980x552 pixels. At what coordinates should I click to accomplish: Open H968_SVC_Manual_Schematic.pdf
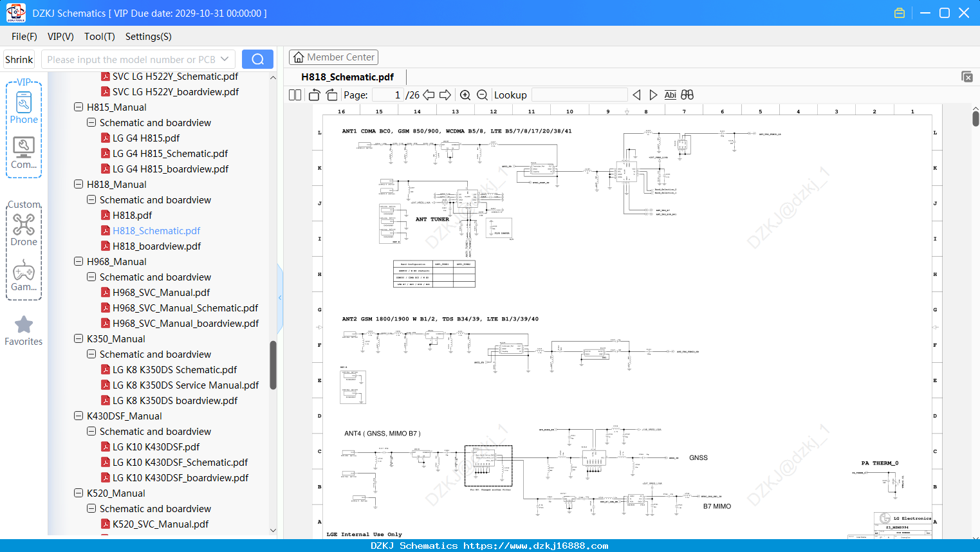[x=185, y=308]
